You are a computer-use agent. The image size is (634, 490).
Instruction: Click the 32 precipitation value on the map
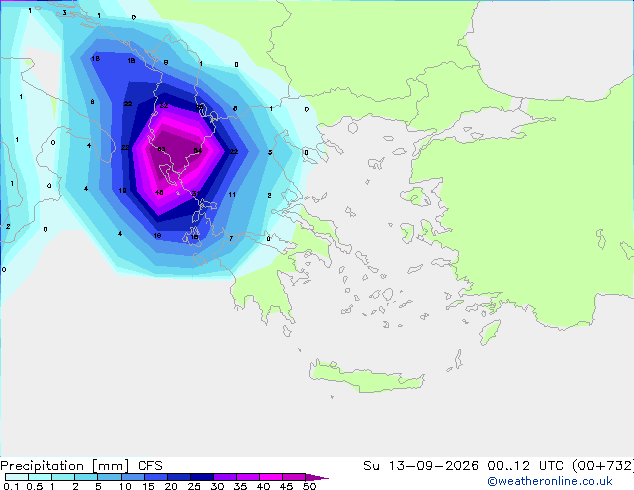[163, 106]
